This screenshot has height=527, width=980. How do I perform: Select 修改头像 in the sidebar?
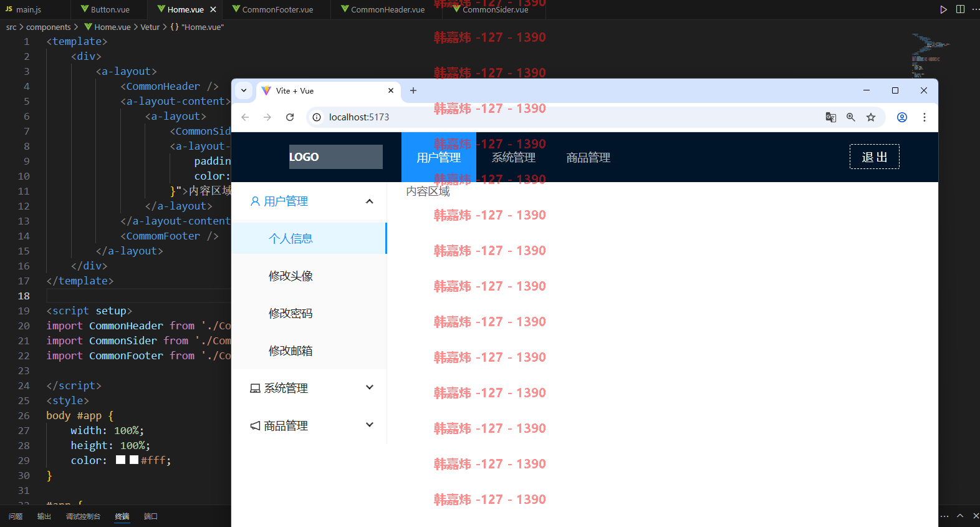pyautogui.click(x=309, y=276)
